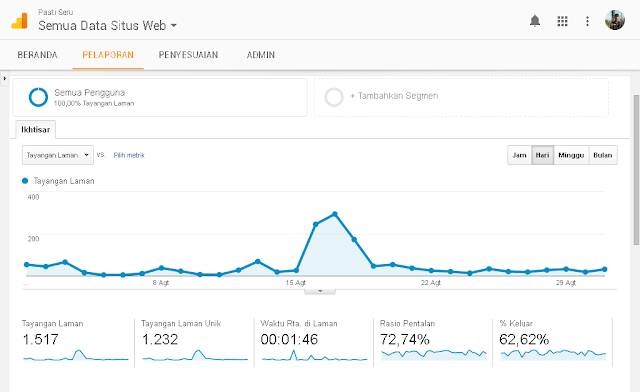Click the vertical page scrollbar

tap(636, 169)
